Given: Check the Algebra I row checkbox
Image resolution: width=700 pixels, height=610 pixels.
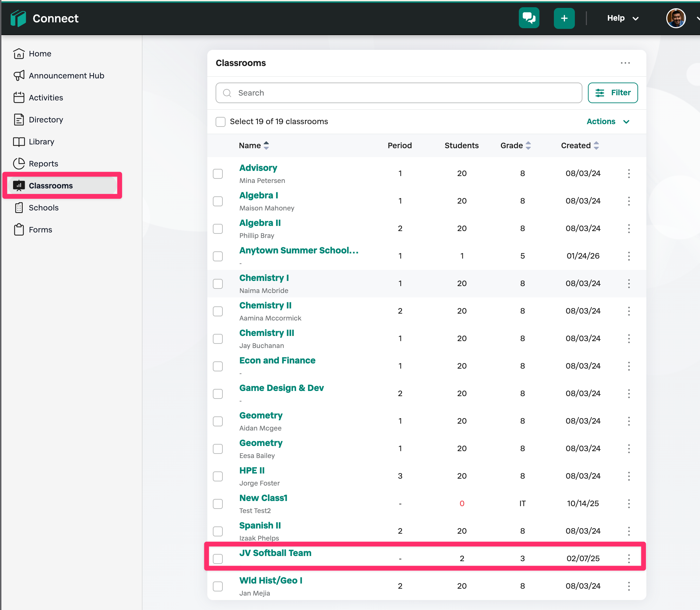Looking at the screenshot, I should click(218, 201).
